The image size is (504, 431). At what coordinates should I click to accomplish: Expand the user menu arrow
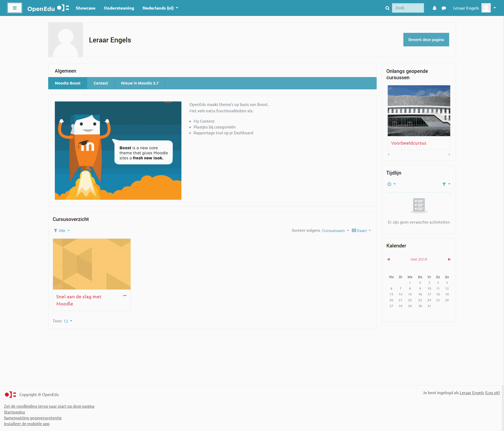(x=495, y=8)
